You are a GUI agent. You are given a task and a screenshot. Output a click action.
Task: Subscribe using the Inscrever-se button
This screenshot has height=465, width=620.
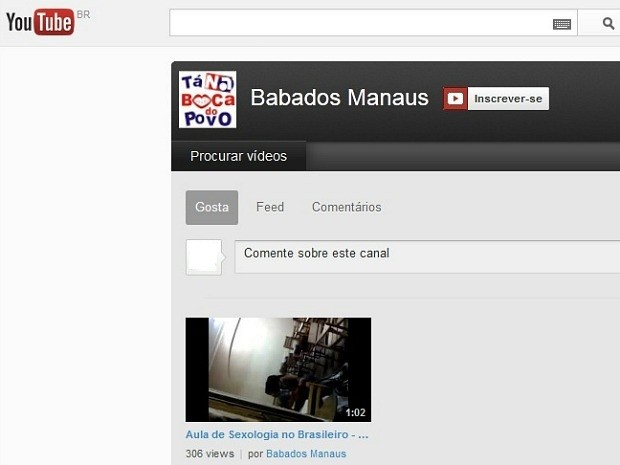click(508, 98)
